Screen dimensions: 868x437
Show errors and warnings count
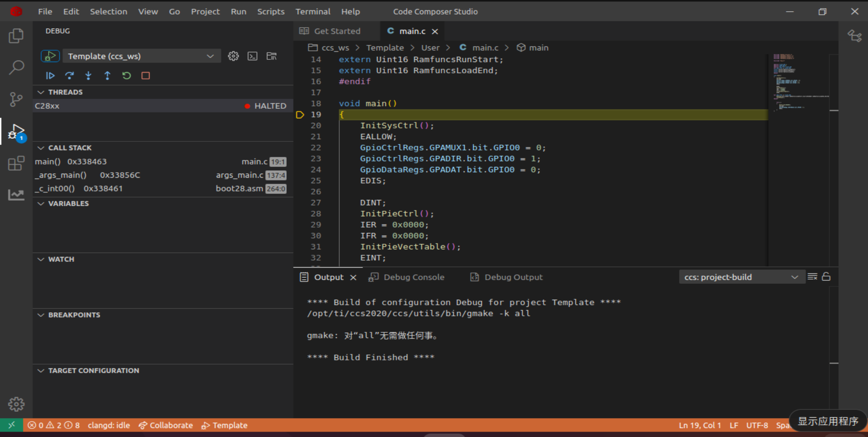tap(54, 425)
